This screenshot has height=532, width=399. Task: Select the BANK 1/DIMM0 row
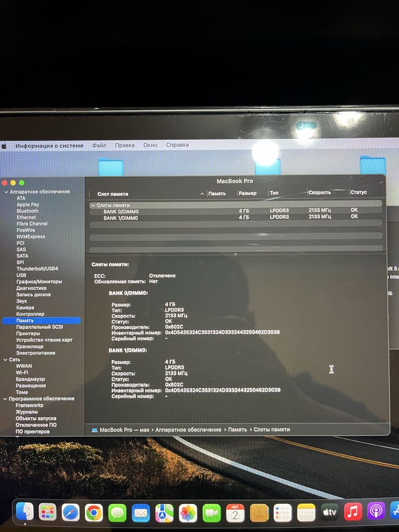click(236, 218)
